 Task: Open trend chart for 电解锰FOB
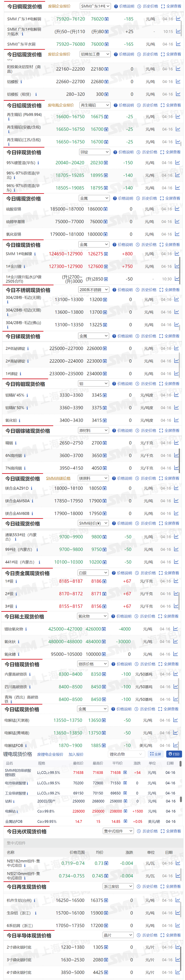(175, 745)
